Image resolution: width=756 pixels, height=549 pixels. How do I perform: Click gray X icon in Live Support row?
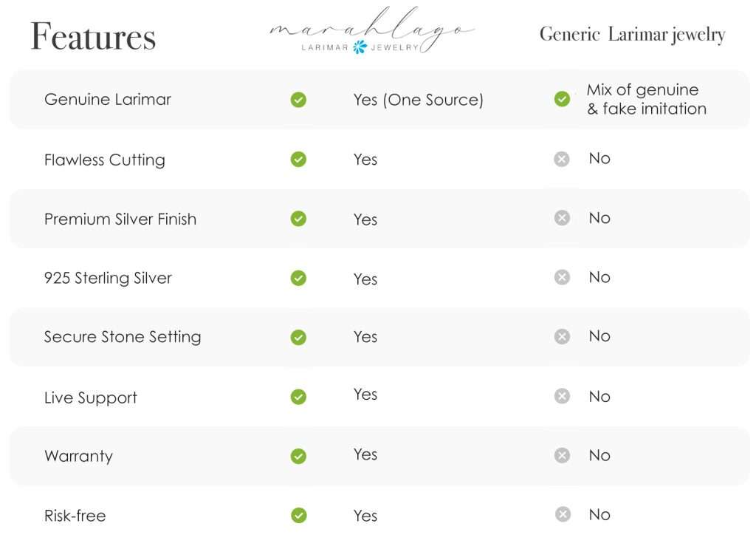562,396
